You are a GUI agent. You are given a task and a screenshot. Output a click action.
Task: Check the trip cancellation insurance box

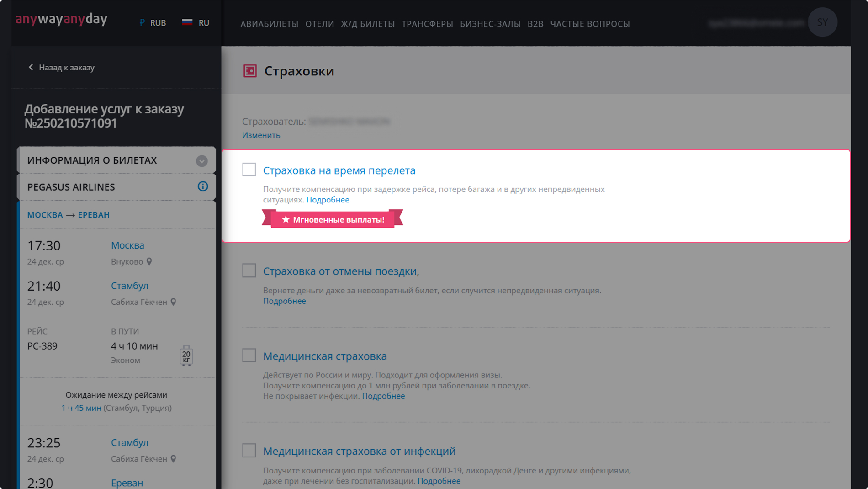[249, 271]
